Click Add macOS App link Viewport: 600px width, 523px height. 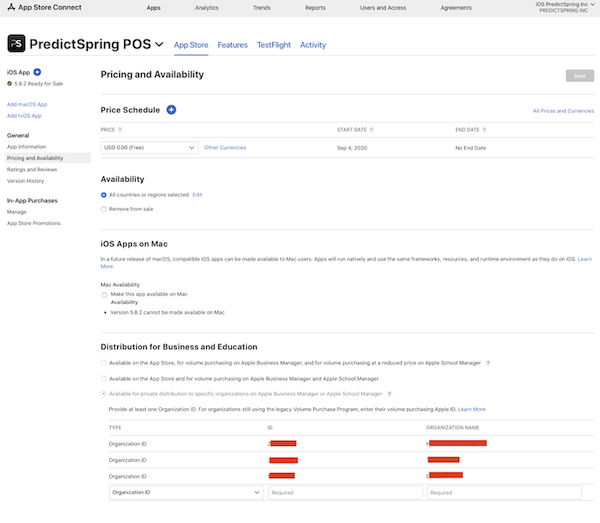click(x=27, y=104)
